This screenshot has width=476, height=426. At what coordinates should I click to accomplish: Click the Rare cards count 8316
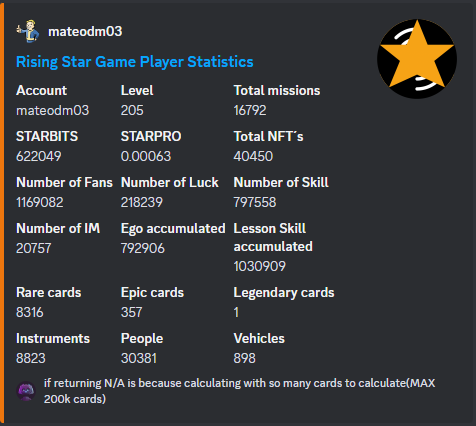click(x=30, y=312)
